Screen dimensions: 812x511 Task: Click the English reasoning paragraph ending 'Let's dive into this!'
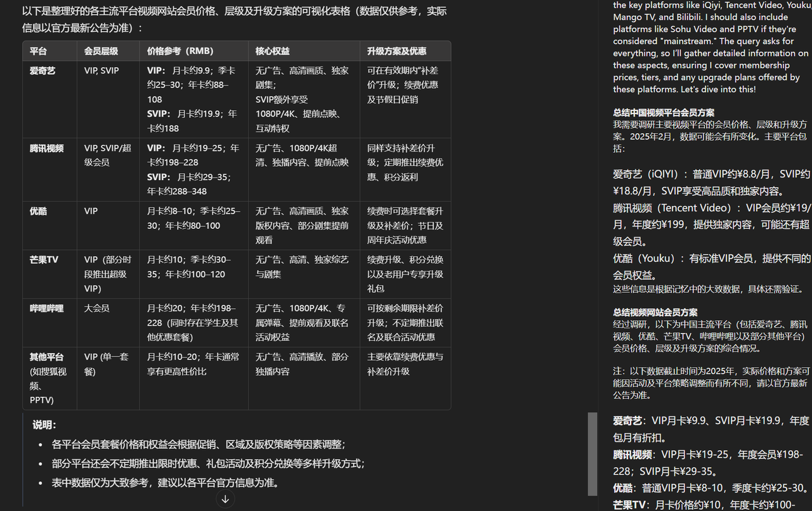point(711,47)
